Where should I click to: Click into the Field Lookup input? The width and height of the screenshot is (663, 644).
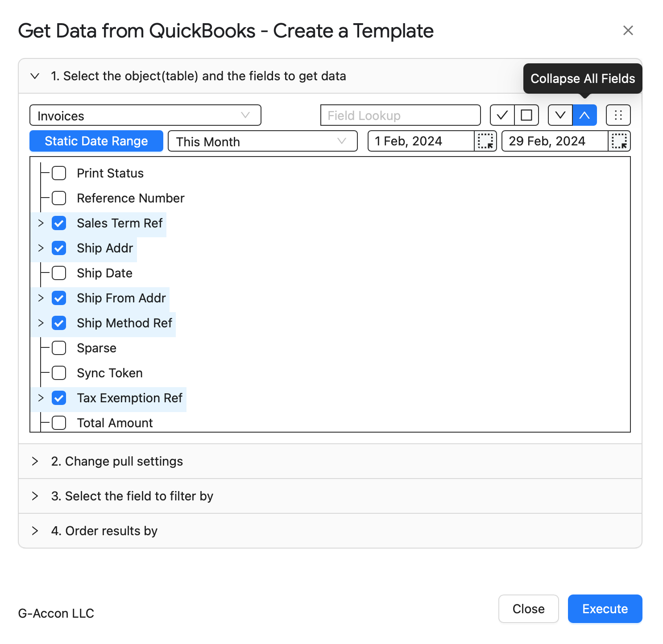(401, 116)
